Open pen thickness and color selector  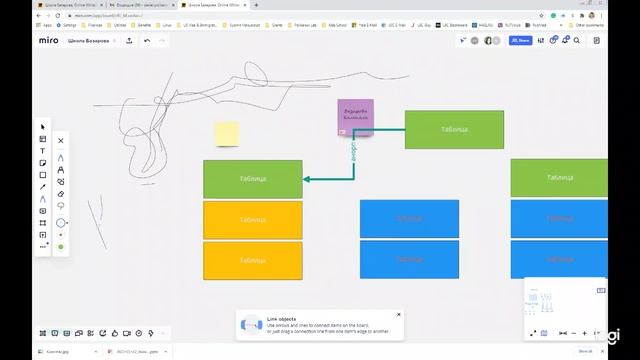(x=61, y=223)
